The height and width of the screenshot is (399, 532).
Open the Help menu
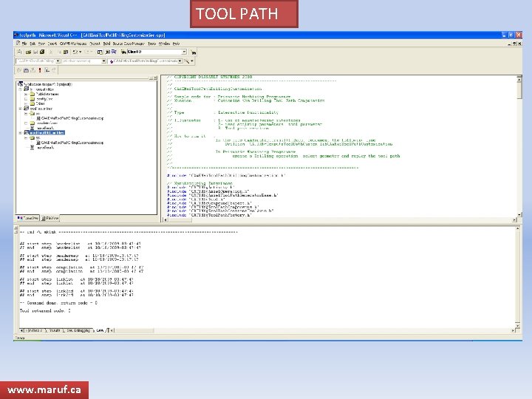click(x=176, y=44)
